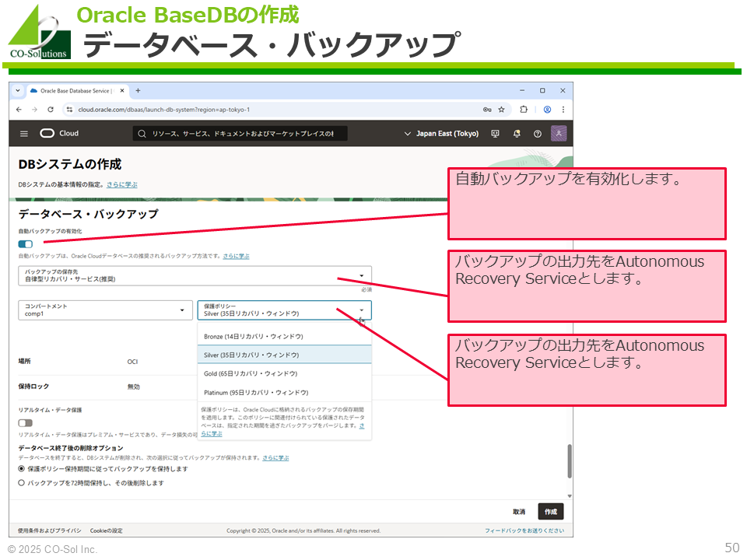Open terms of use and privacy link
This screenshot has height=560, width=747.
point(50,530)
